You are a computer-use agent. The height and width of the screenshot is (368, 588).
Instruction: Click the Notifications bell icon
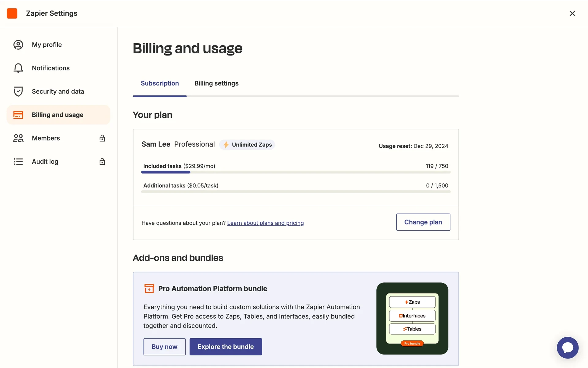[18, 68]
